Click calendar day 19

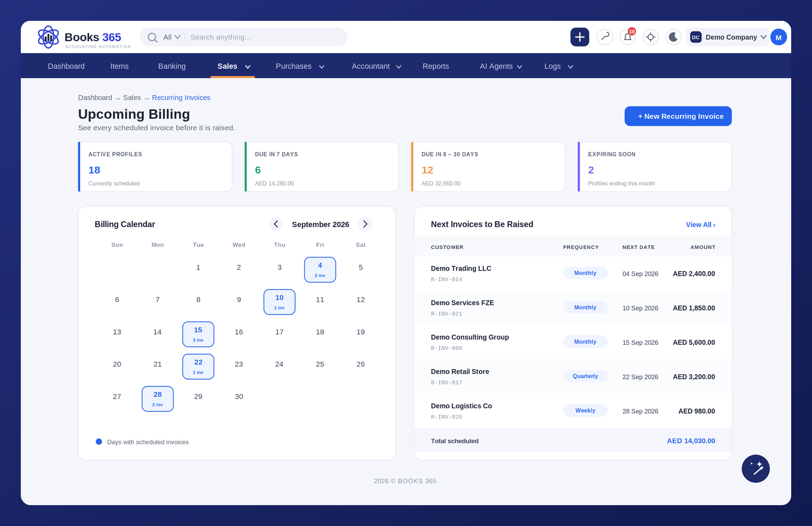pos(360,332)
